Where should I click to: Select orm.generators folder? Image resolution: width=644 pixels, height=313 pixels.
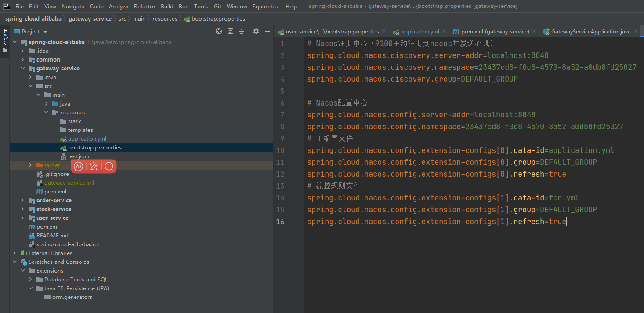(69, 297)
